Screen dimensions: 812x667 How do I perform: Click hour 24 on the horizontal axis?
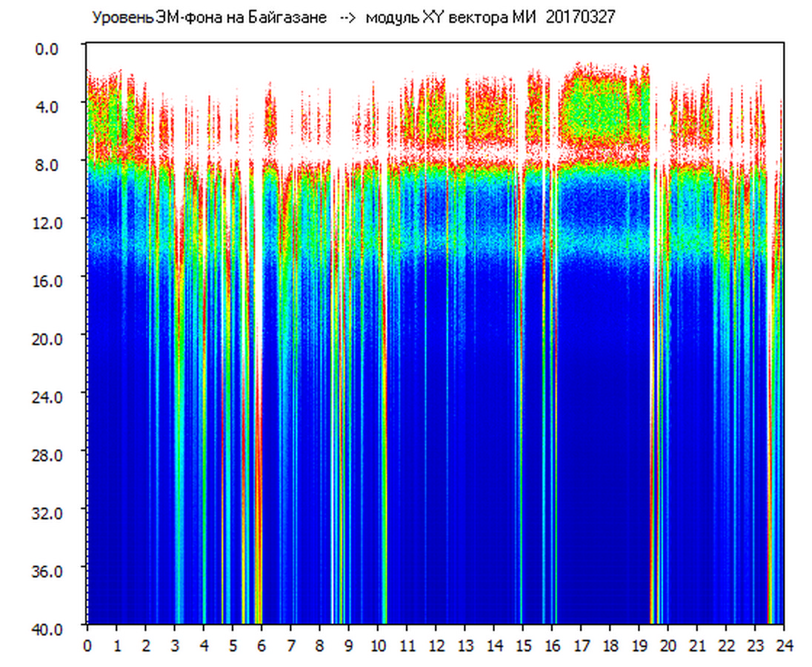(x=784, y=646)
